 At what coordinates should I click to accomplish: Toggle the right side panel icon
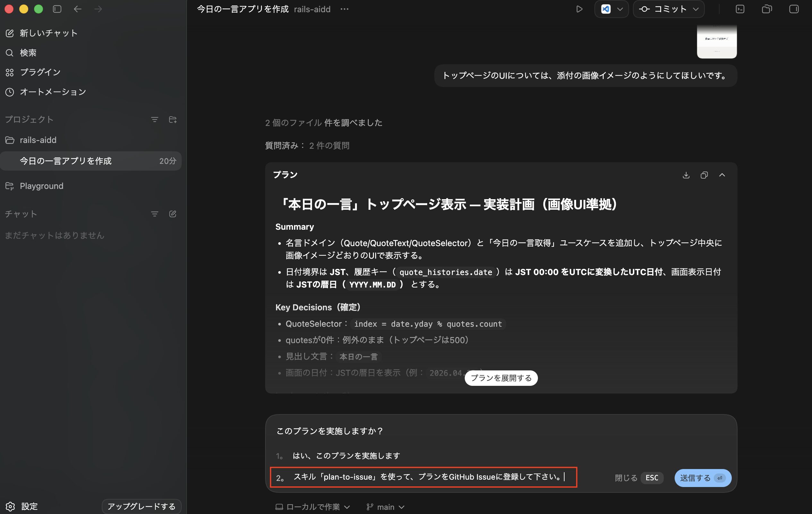pos(794,9)
